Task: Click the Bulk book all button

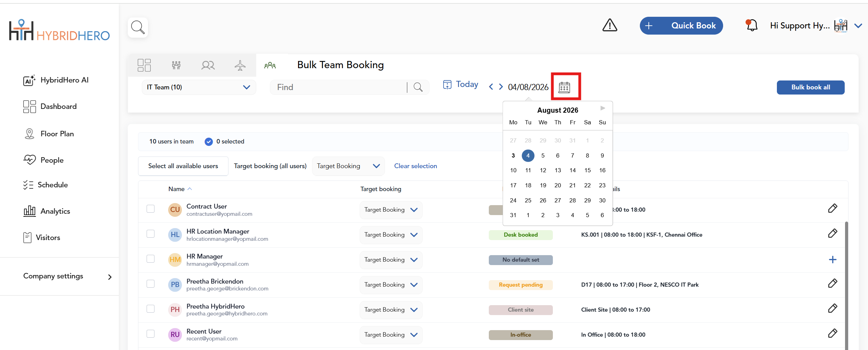Action: pyautogui.click(x=810, y=87)
